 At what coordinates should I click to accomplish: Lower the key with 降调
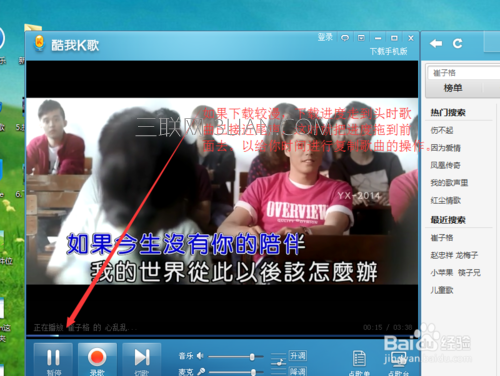(297, 371)
